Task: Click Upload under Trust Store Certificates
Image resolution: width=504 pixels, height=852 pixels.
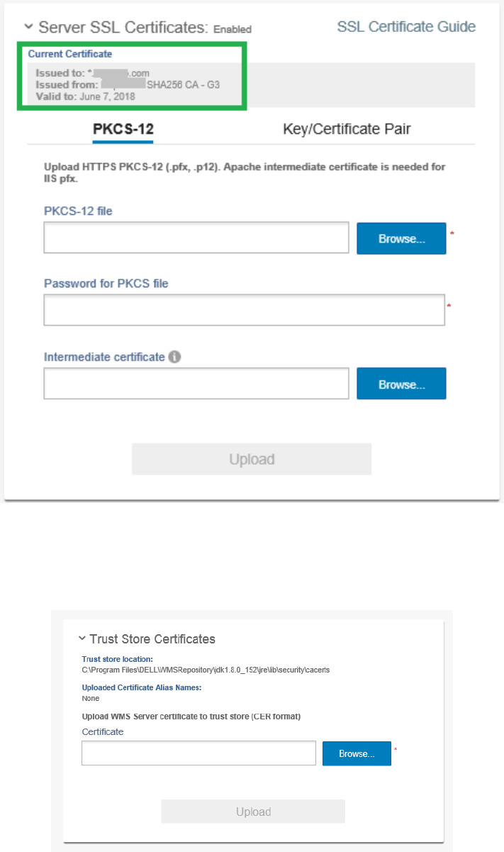Action: tap(253, 812)
